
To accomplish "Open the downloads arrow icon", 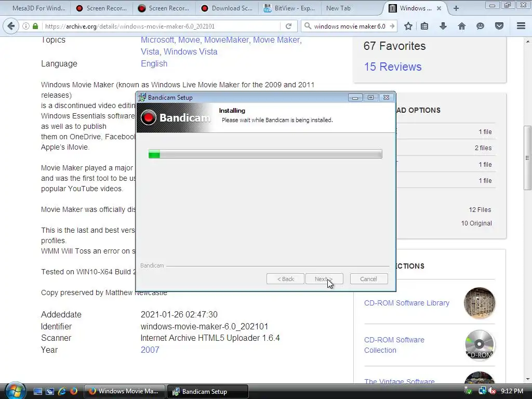I will point(443,26).
